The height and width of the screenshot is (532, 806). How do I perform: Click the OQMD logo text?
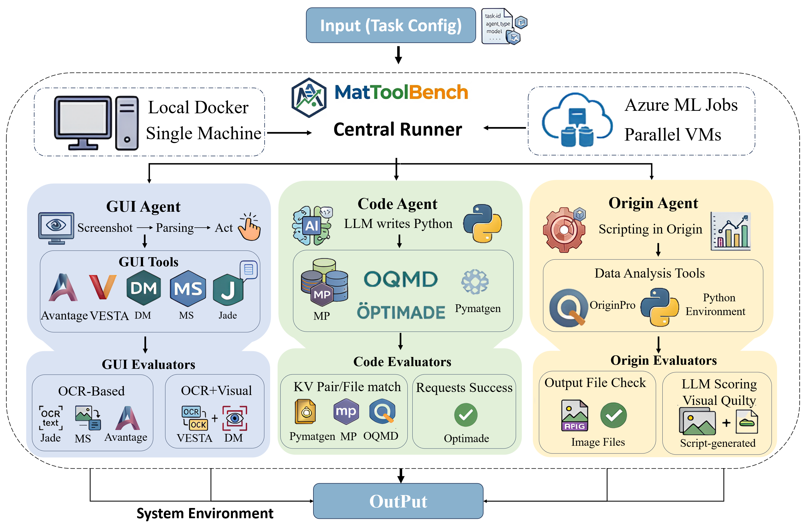[401, 279]
